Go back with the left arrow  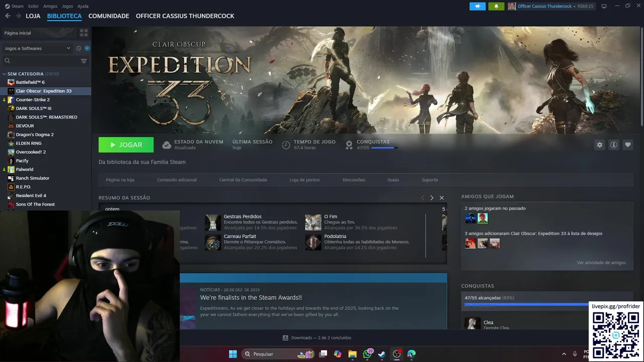coord(8,16)
